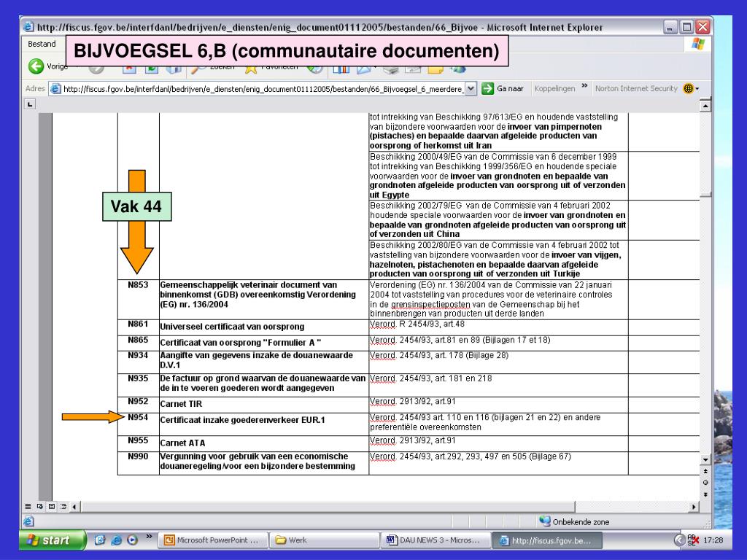Expand Quick Launch overflow chevron on taskbar
Screen dimensions: 747x560
(x=149, y=537)
